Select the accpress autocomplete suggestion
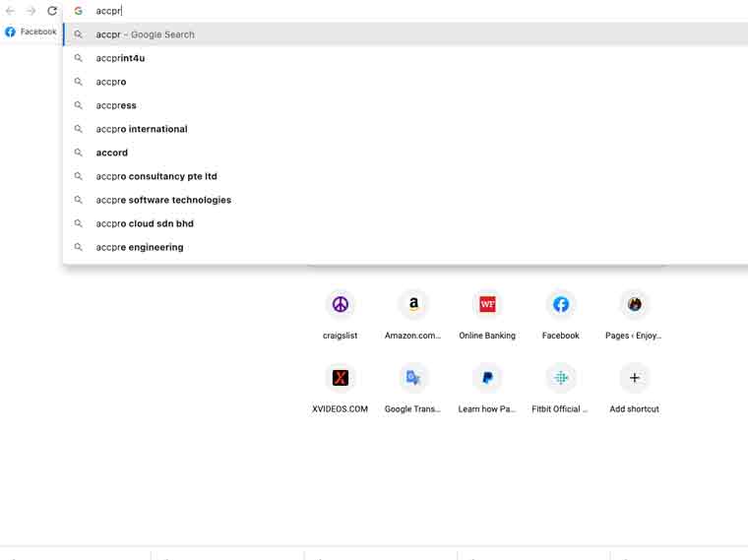 pyautogui.click(x=116, y=105)
